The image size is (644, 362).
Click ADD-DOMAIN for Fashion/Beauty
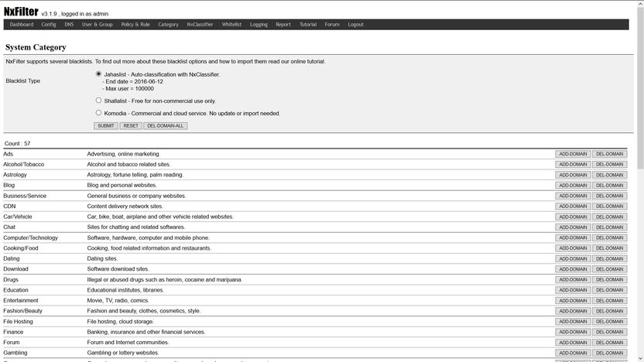[573, 311]
